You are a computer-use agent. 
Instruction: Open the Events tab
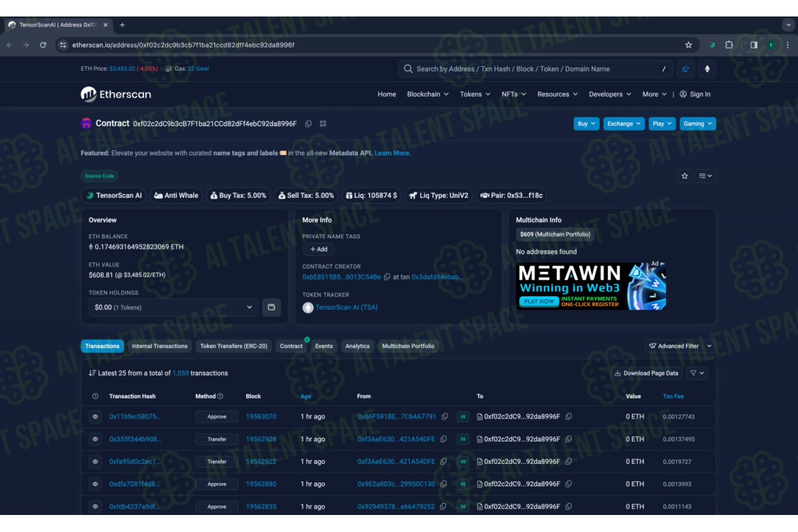pos(324,346)
